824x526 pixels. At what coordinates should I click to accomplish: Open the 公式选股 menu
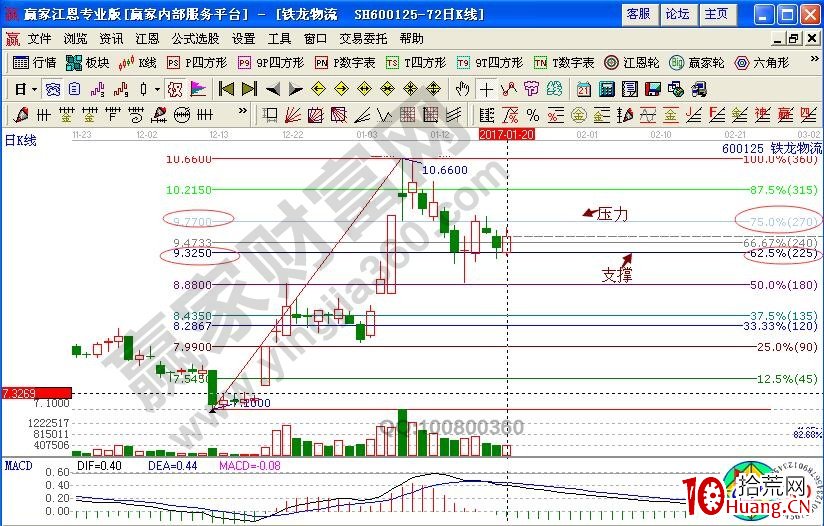pos(195,38)
